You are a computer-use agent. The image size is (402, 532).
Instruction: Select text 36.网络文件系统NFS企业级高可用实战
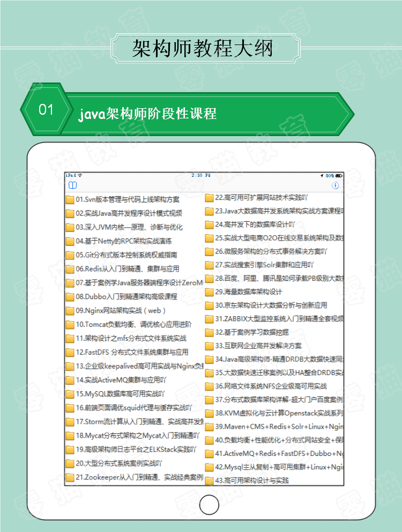pos(271,386)
